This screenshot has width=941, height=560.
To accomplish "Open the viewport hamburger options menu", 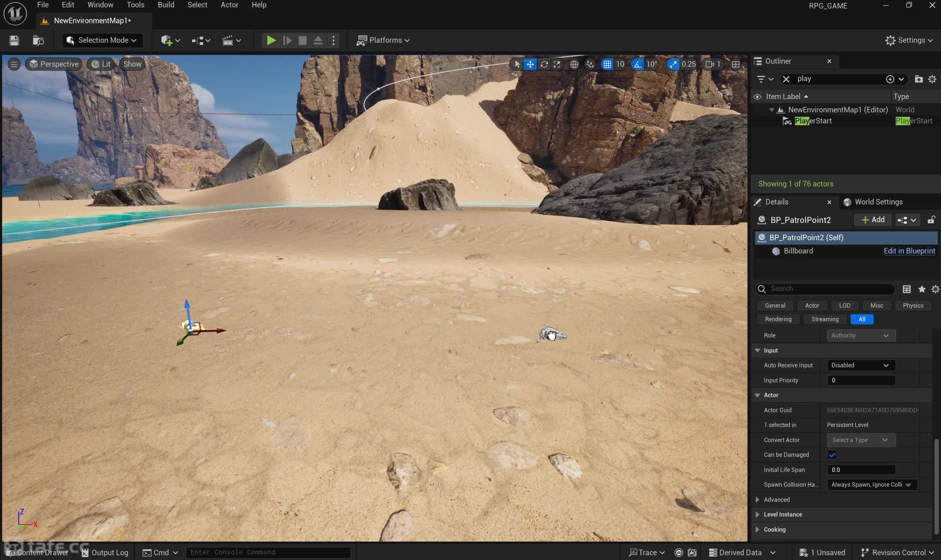I will point(14,64).
